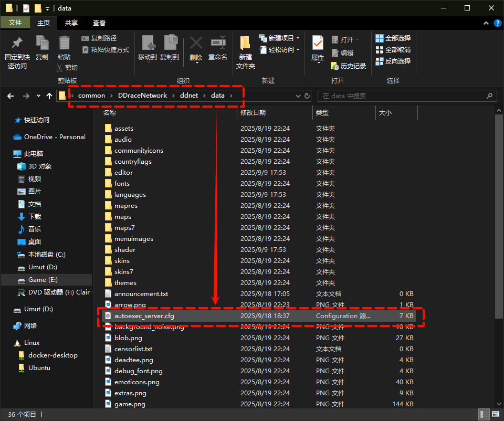
Task: Click the Delete X icon
Action: pos(196,43)
